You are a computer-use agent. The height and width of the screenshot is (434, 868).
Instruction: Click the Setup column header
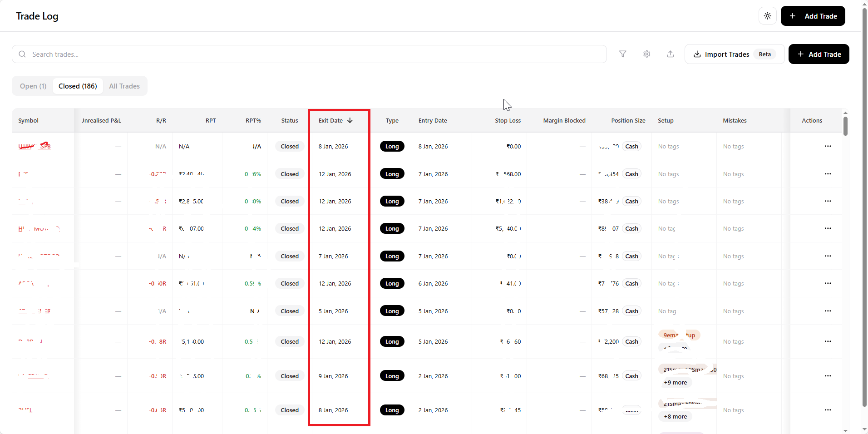tap(666, 120)
